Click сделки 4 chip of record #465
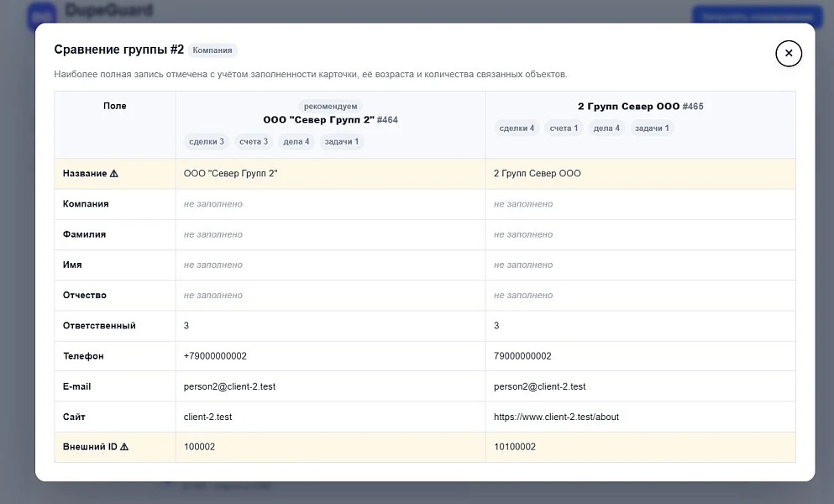Viewport: 834px width, 504px height. [517, 129]
